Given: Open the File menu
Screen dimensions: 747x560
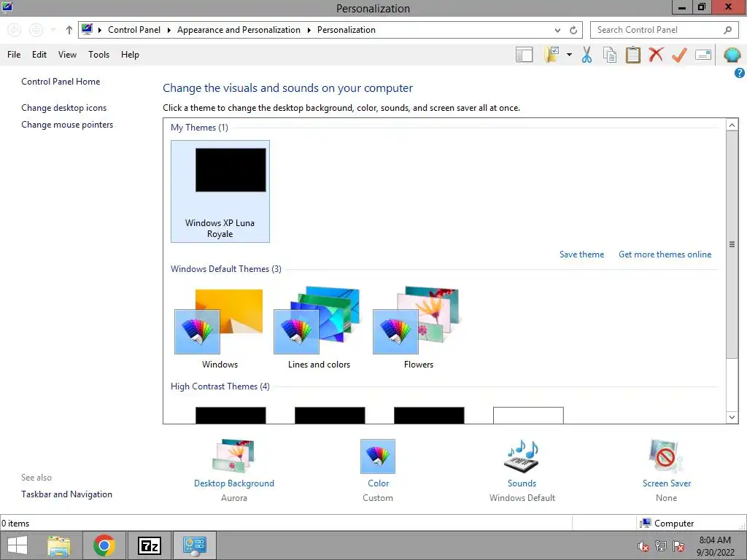Looking at the screenshot, I should click(x=14, y=54).
